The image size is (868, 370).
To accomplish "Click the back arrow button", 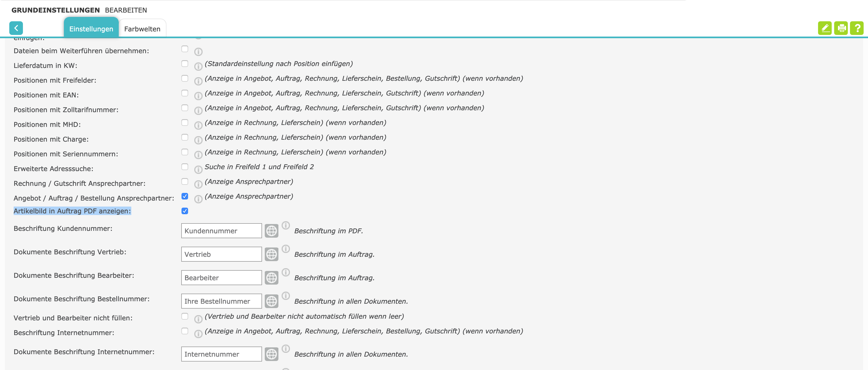I will point(16,28).
